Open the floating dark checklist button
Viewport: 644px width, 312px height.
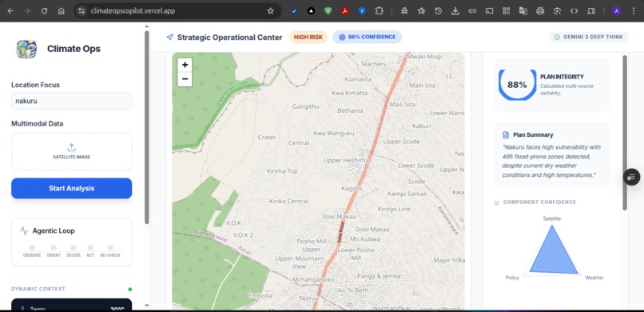tap(631, 177)
